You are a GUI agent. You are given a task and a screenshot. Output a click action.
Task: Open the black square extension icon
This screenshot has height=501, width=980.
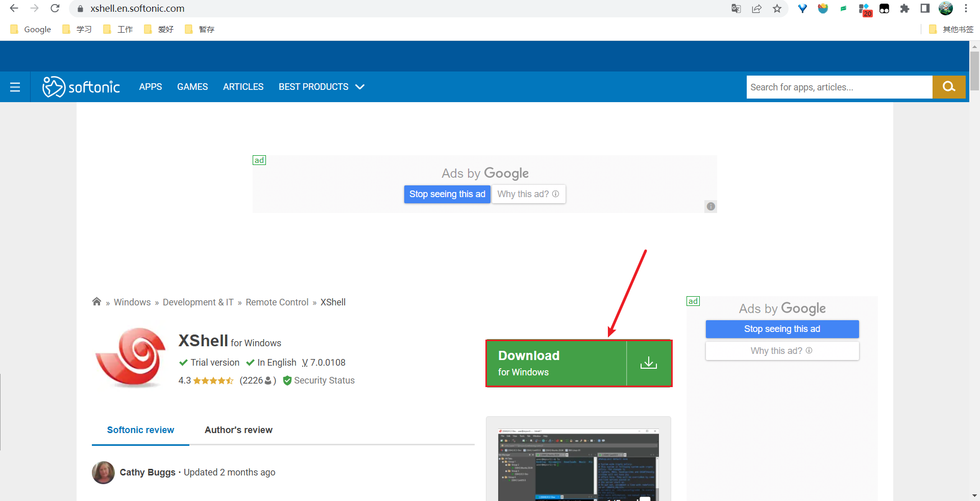885,8
